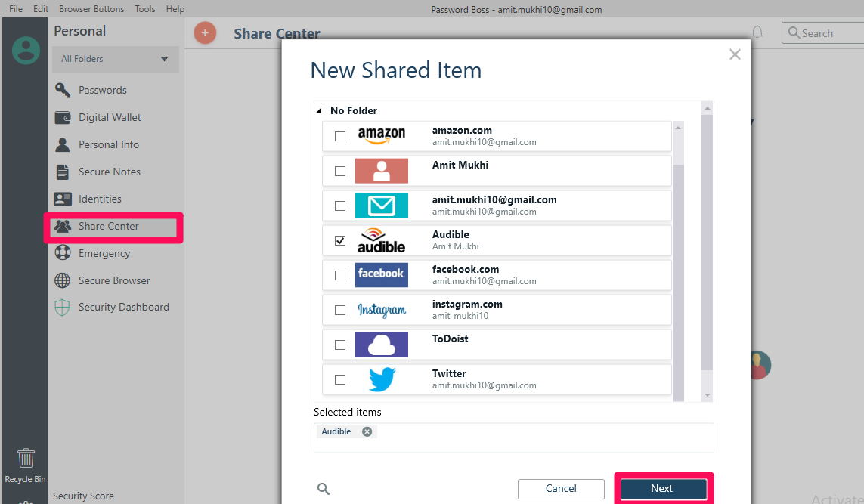
Task: Click the Security Dashboard shield icon
Action: click(x=62, y=308)
